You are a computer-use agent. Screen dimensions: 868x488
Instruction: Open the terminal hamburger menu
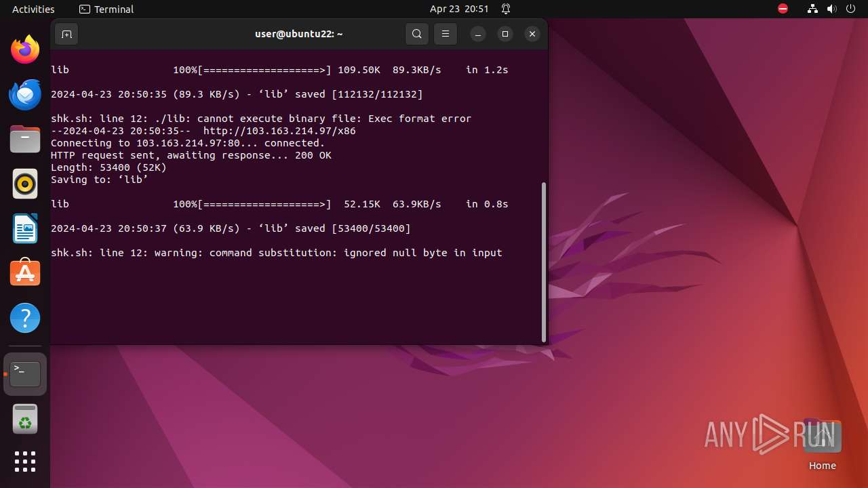[446, 34]
